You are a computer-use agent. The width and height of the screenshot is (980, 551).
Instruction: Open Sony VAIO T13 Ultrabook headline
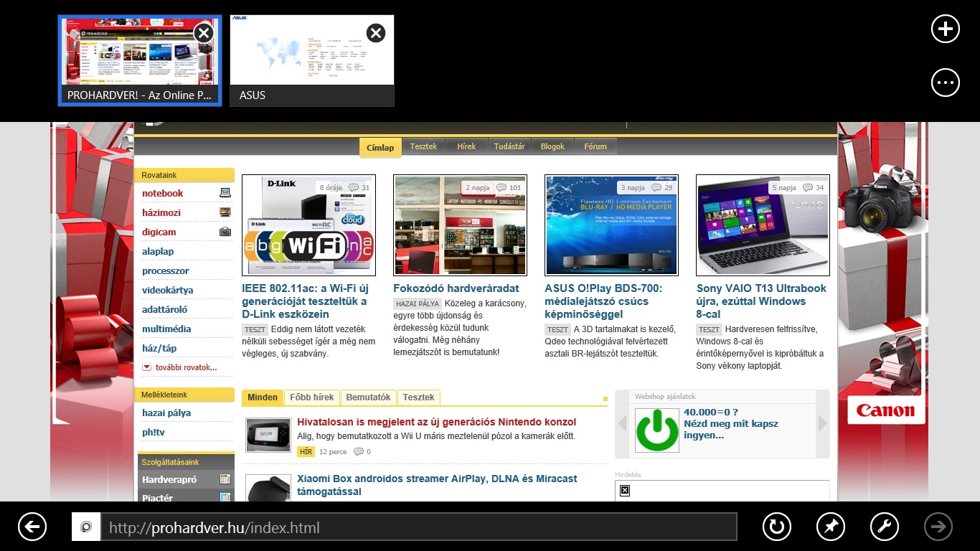coord(761,301)
